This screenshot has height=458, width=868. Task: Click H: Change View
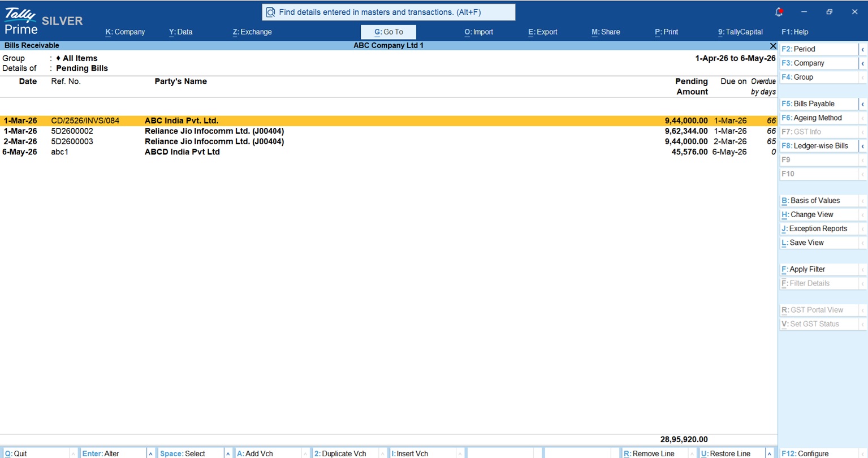tap(819, 215)
